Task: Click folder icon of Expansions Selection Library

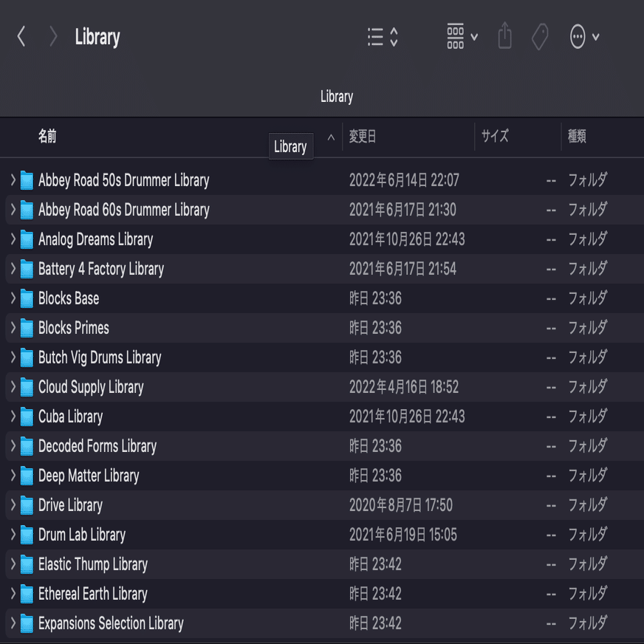Action: pos(27,624)
